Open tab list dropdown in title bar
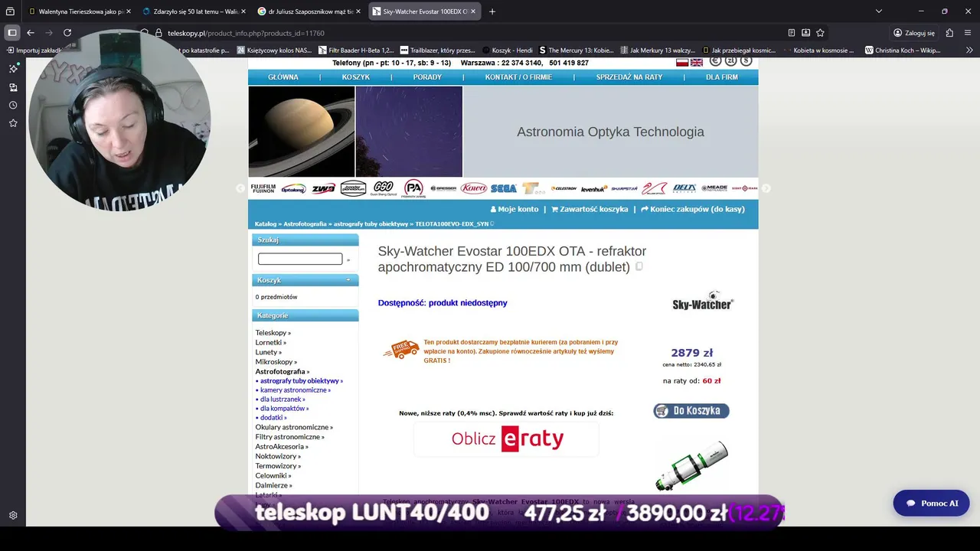980x551 pixels. point(878,11)
